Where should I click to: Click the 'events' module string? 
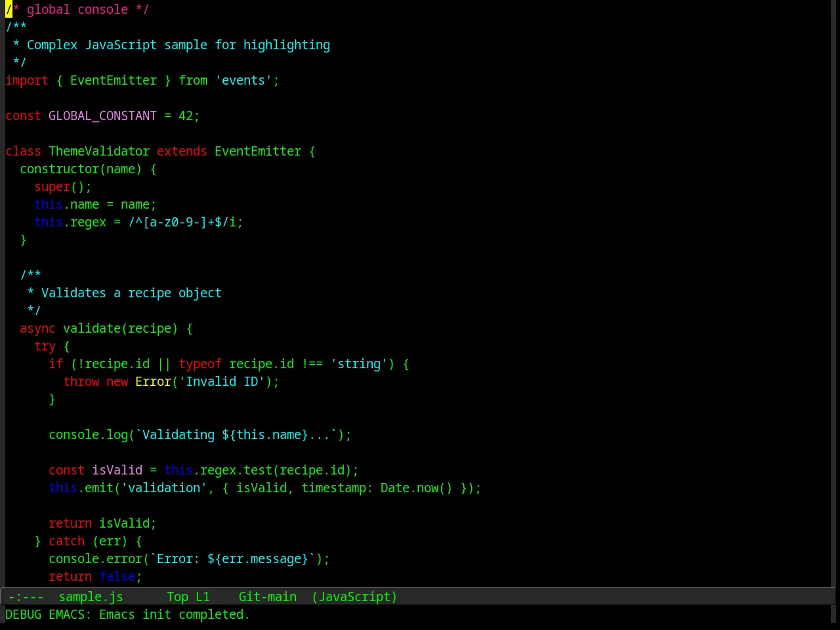click(x=243, y=81)
